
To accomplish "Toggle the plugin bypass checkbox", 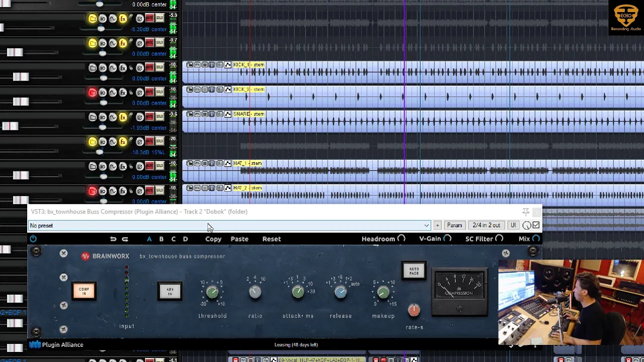I will (536, 225).
